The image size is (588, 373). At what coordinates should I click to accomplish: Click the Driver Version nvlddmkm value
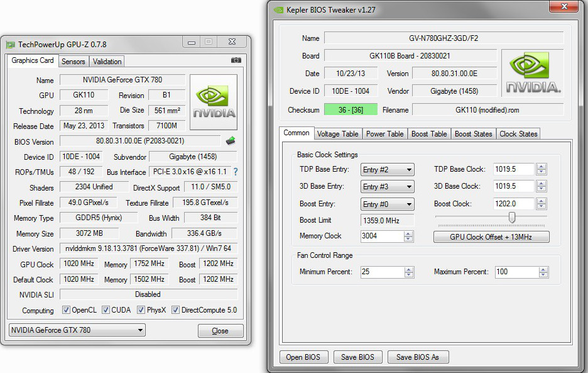click(148, 248)
